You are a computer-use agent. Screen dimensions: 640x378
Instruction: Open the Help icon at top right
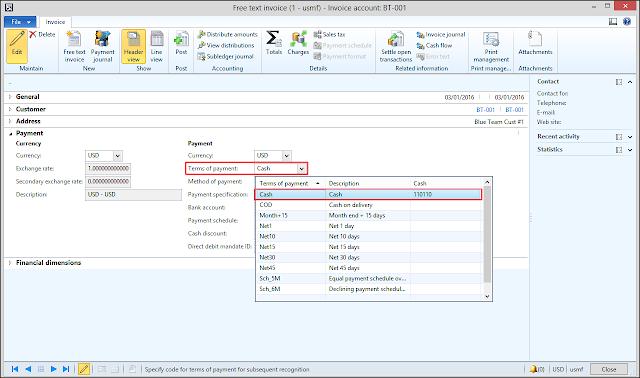[x=627, y=22]
